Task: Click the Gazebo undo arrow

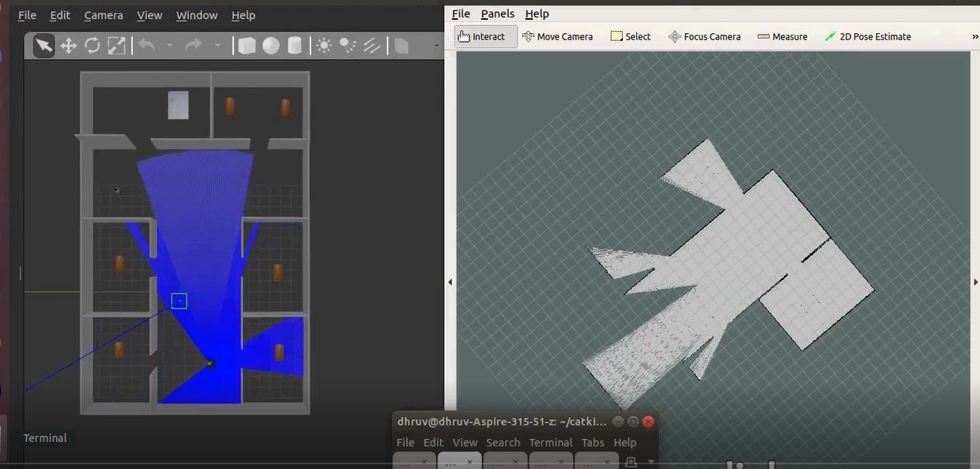Action: tap(146, 46)
